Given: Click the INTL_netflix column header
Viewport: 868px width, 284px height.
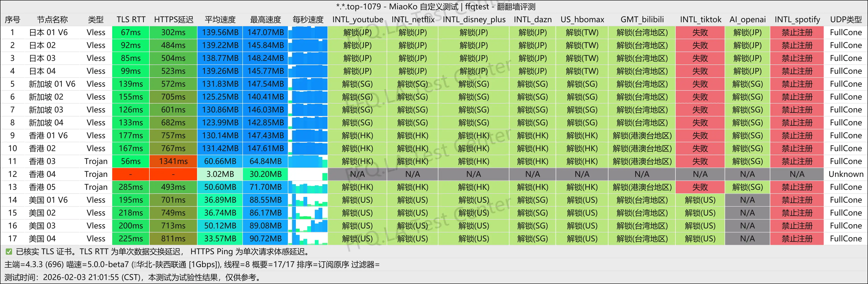Looking at the screenshot, I should pos(413,20).
